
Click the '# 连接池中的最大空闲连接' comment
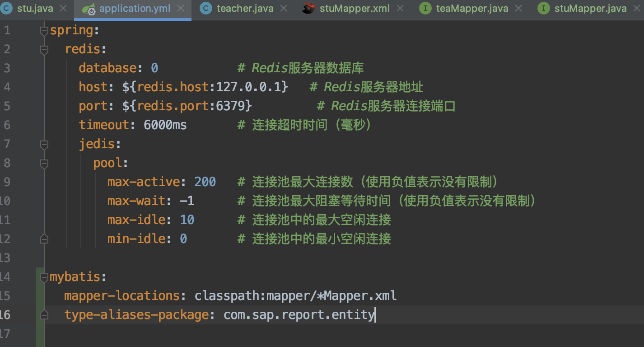click(x=314, y=220)
